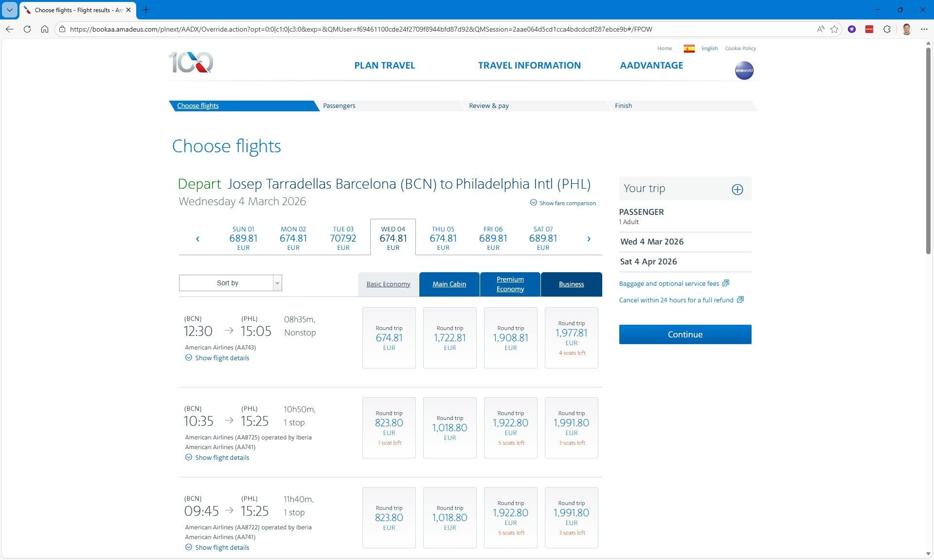Viewport: 934px width, 560px height.
Task: Select the Premium Economy fare column
Action: pyautogui.click(x=510, y=284)
